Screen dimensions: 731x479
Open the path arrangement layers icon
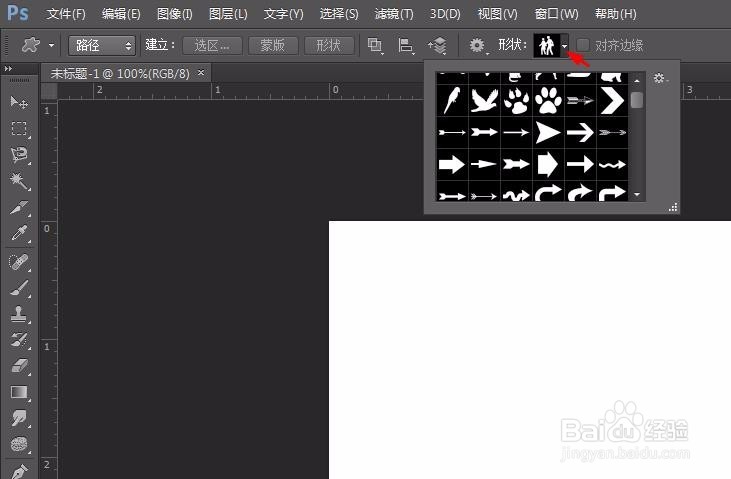[x=437, y=45]
